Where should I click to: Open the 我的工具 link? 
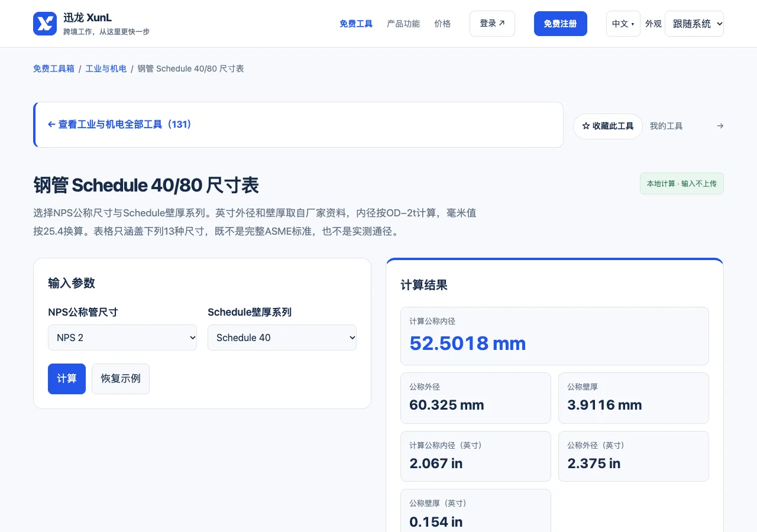pos(666,126)
